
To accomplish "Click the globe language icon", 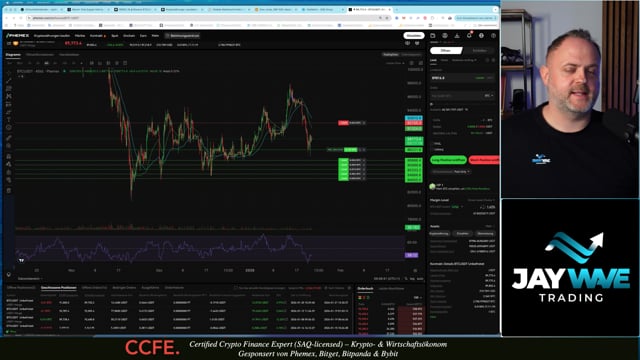I will 482,36.
